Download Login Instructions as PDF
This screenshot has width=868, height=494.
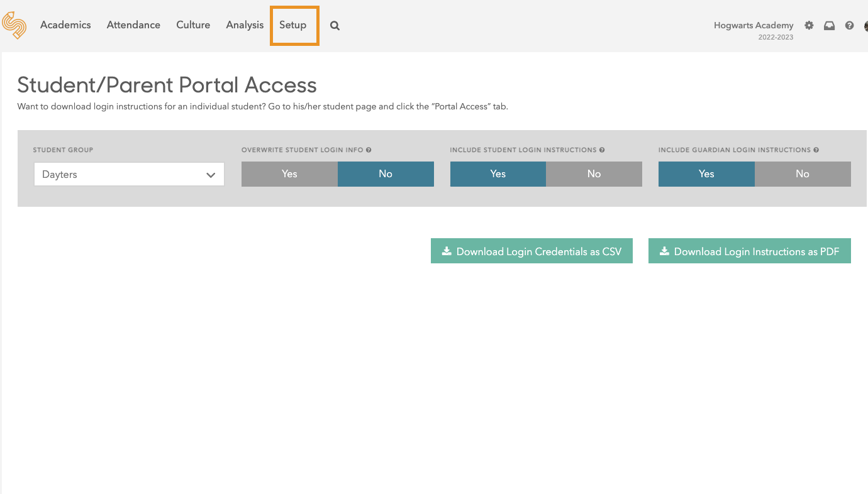(749, 251)
